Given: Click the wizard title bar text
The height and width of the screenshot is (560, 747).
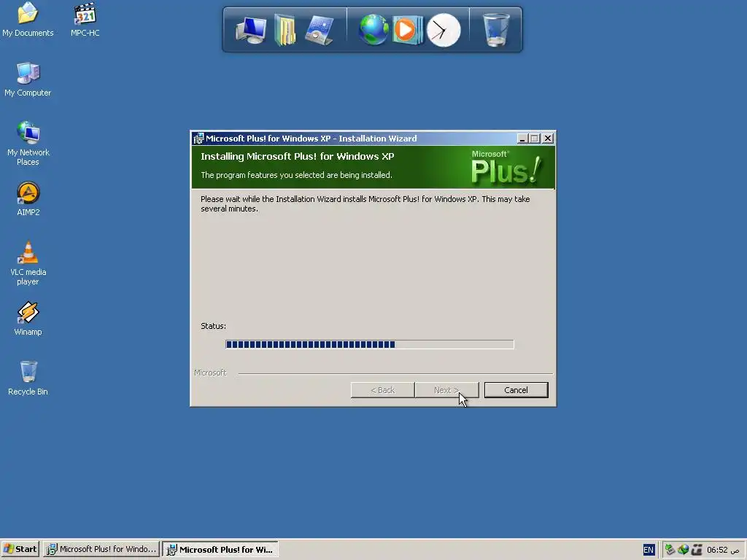Looking at the screenshot, I should (x=311, y=139).
